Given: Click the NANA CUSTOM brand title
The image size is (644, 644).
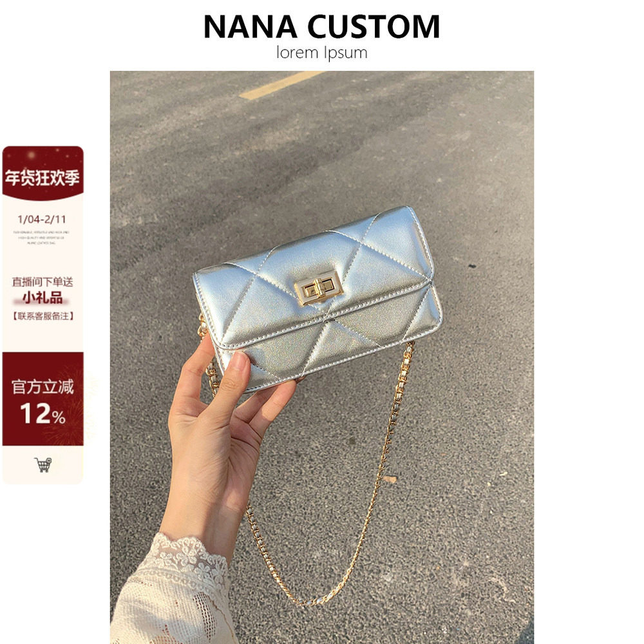Looking at the screenshot, I should [321, 26].
